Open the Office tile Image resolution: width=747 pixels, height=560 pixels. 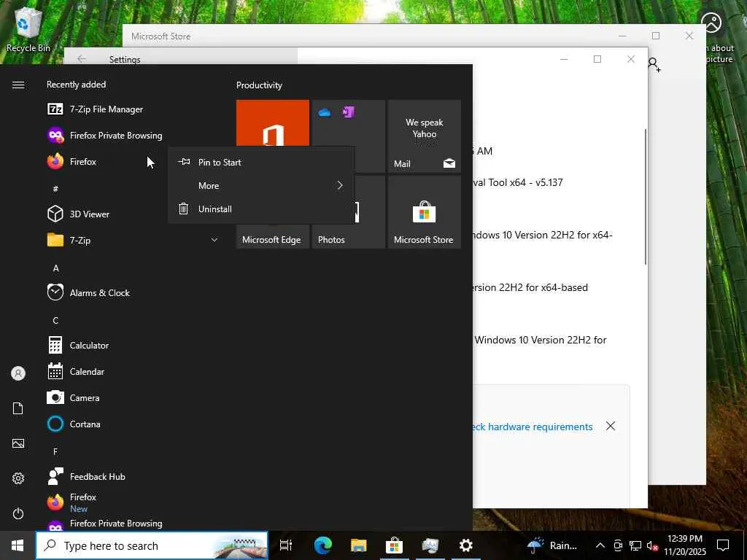(x=273, y=123)
